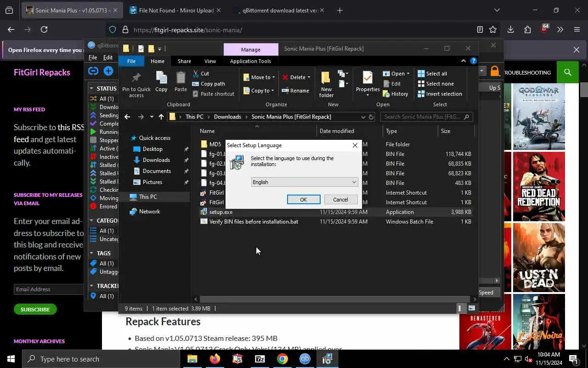Image resolution: width=588 pixels, height=368 pixels.
Task: Select Documents in navigation pane
Action: pyautogui.click(x=157, y=171)
